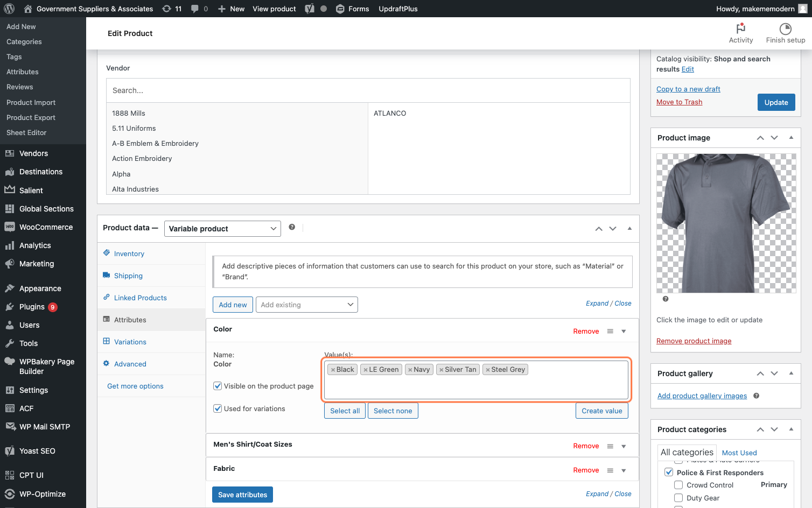
Task: Uncheck Police & First Responders category
Action: [669, 472]
